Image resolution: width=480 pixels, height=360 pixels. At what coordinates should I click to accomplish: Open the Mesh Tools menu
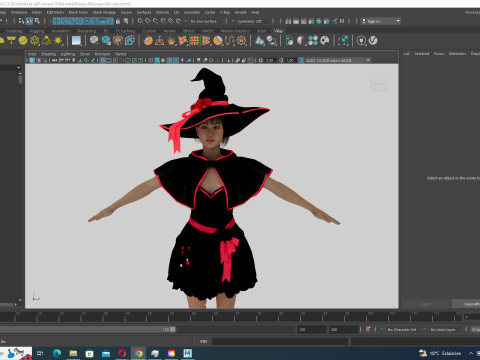(x=78, y=12)
